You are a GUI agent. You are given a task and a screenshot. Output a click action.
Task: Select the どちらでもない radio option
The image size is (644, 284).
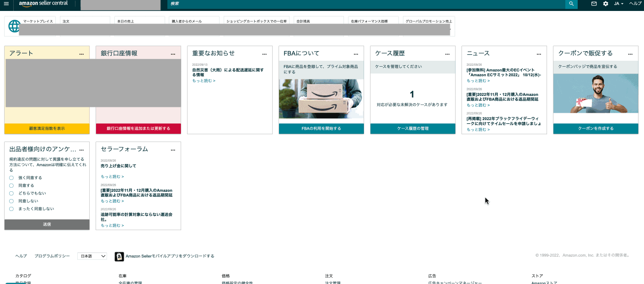[x=11, y=193]
